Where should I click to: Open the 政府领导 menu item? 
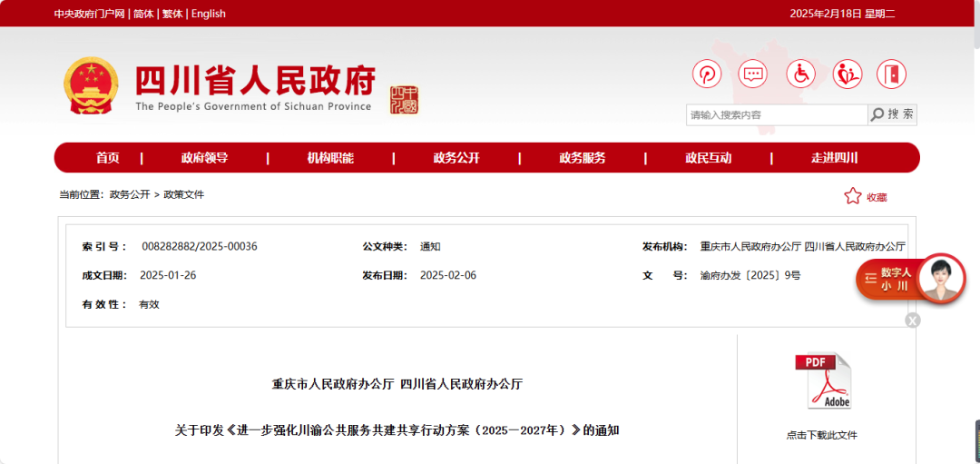tap(204, 158)
